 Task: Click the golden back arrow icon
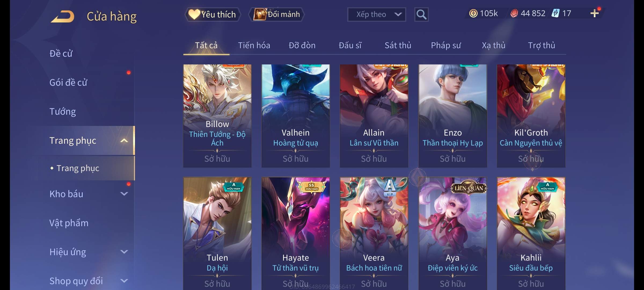tap(63, 16)
